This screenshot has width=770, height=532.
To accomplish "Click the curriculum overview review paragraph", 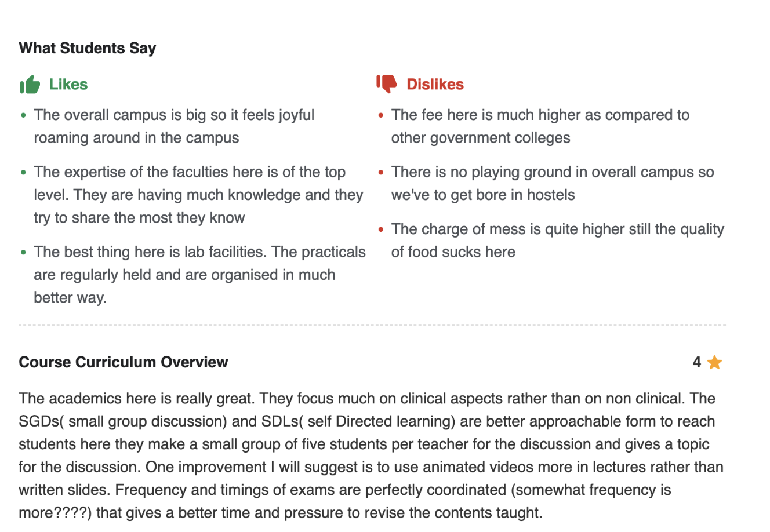I will click(371, 456).
